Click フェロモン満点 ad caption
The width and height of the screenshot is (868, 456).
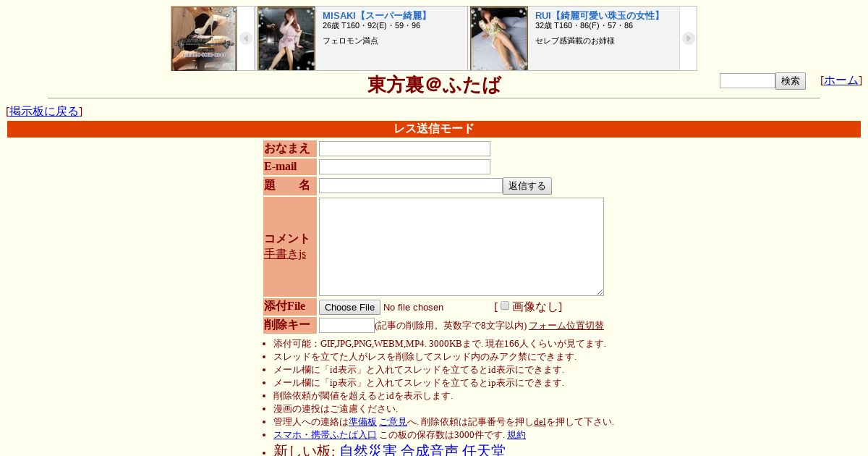pos(350,41)
